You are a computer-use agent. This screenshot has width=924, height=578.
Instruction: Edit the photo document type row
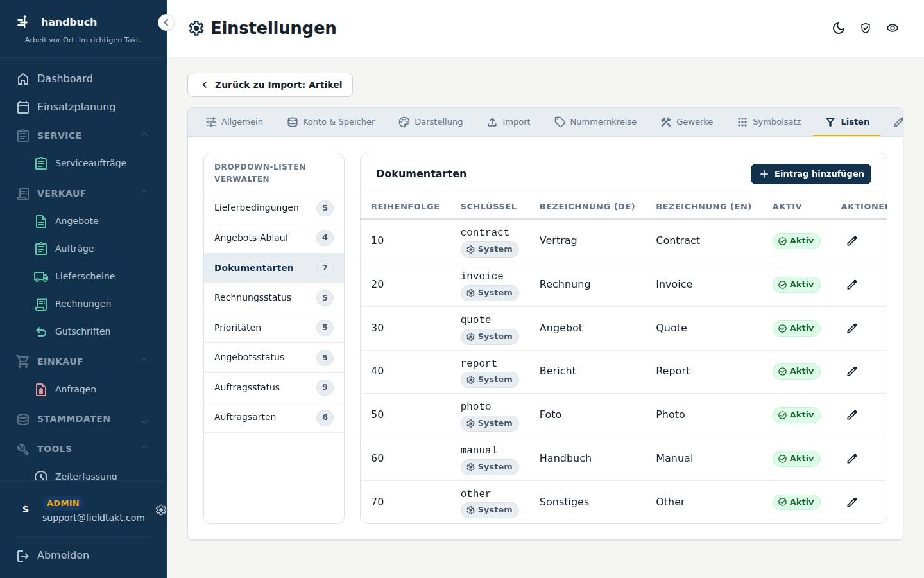[x=852, y=415]
